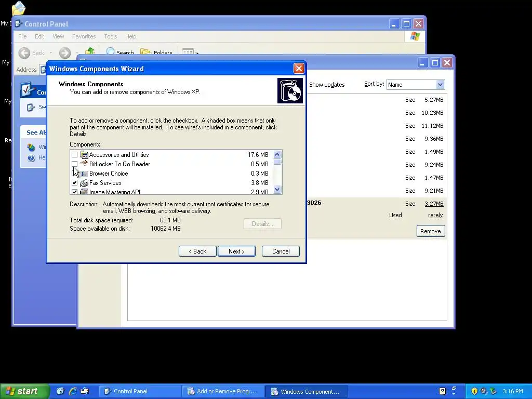532x399 pixels.
Task: Select the program row sized 1.47MB
Action: pyautogui.click(x=377, y=178)
